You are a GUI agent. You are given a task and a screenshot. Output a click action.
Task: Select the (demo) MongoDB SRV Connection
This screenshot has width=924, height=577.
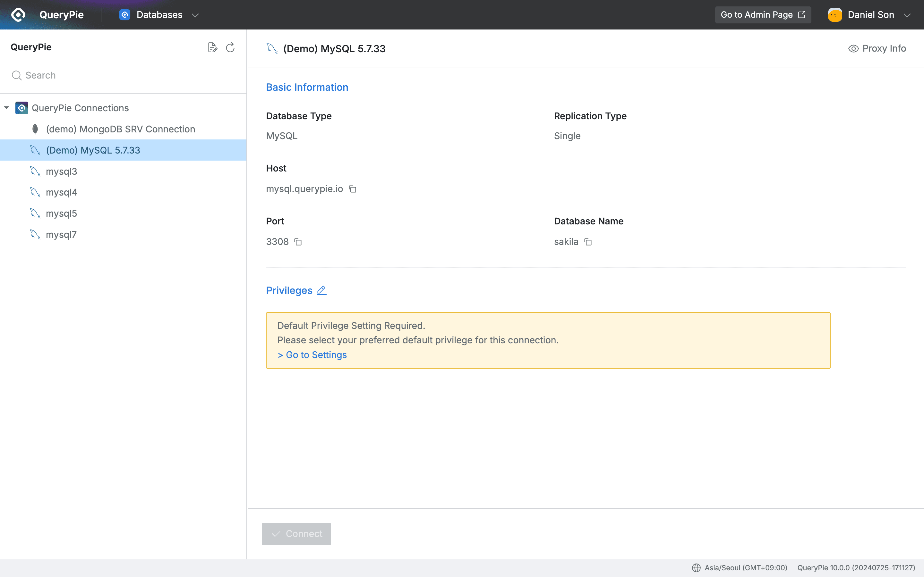pyautogui.click(x=121, y=129)
